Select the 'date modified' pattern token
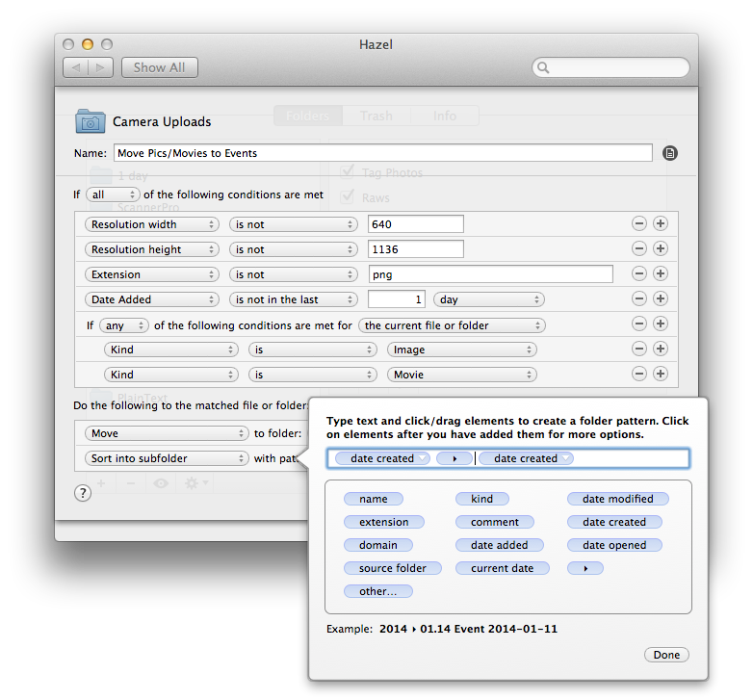Image resolution: width=753 pixels, height=700 pixels. [x=617, y=499]
